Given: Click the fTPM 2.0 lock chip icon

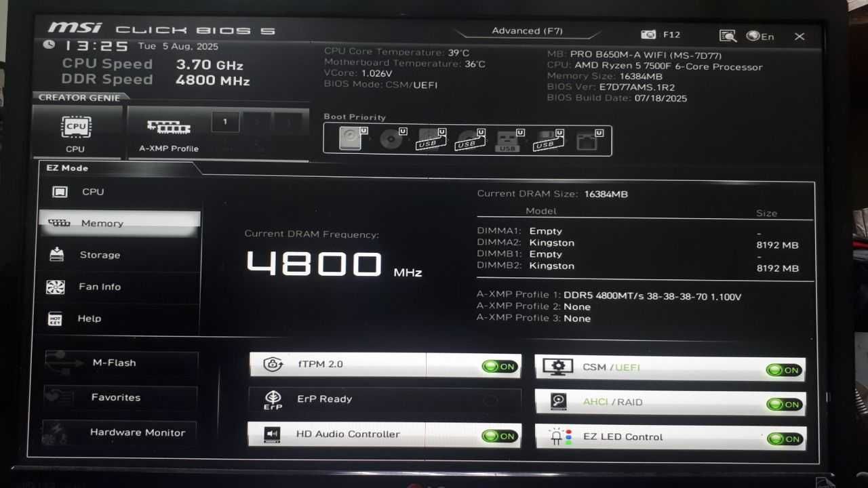Looking at the screenshot, I should [273, 364].
